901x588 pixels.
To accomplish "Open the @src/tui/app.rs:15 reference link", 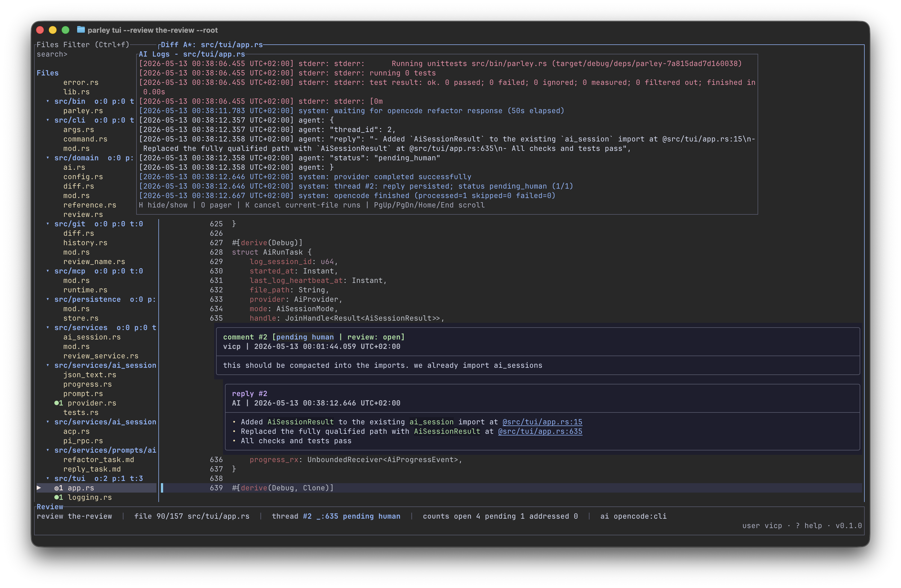I will pyautogui.click(x=542, y=422).
